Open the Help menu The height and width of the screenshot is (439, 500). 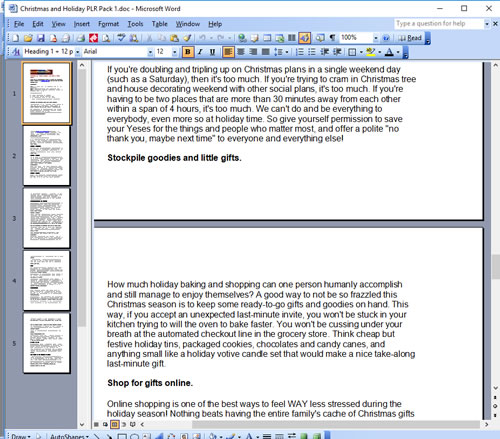pos(215,24)
